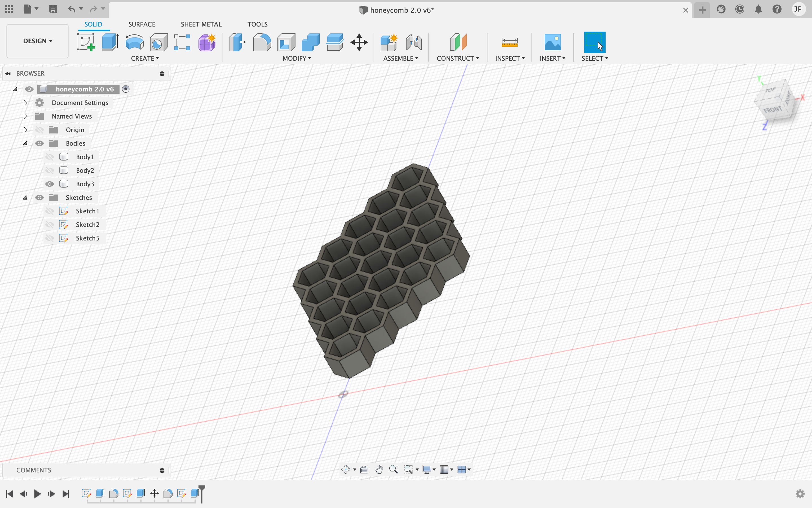Hide Body3 via its eye icon
Screen dimensions: 812x508
coord(50,184)
